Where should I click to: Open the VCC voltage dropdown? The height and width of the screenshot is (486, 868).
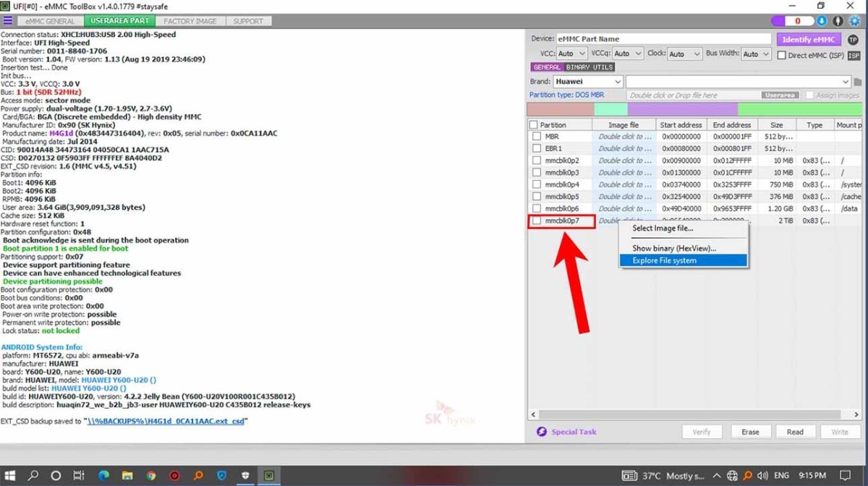tap(571, 54)
